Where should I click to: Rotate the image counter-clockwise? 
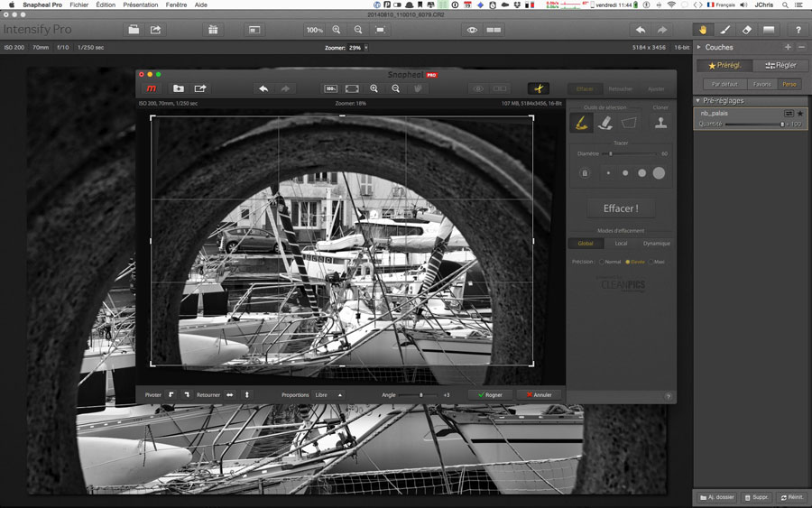(x=171, y=394)
